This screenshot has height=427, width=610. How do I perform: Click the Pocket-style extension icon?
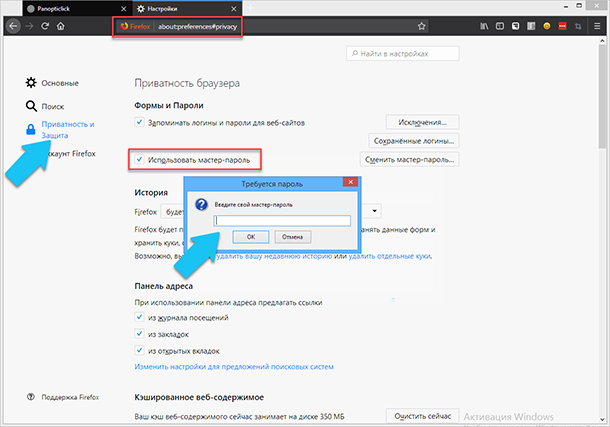[x=515, y=26]
